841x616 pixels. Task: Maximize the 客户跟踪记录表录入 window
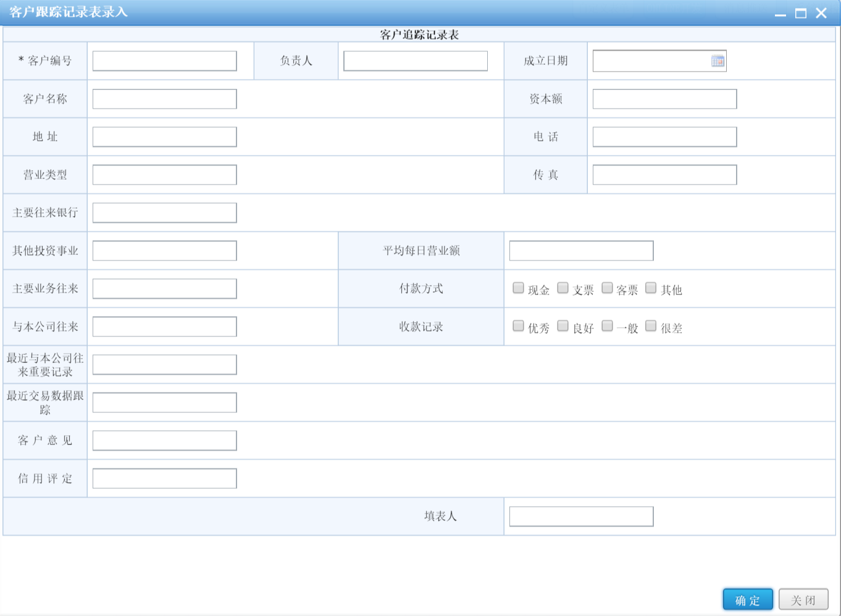801,14
